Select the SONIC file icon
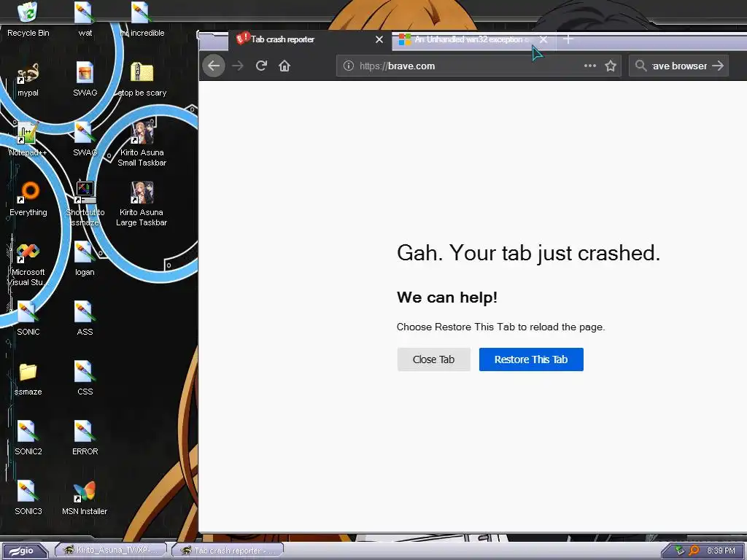Screen dimensions: 747x560 click(28, 318)
